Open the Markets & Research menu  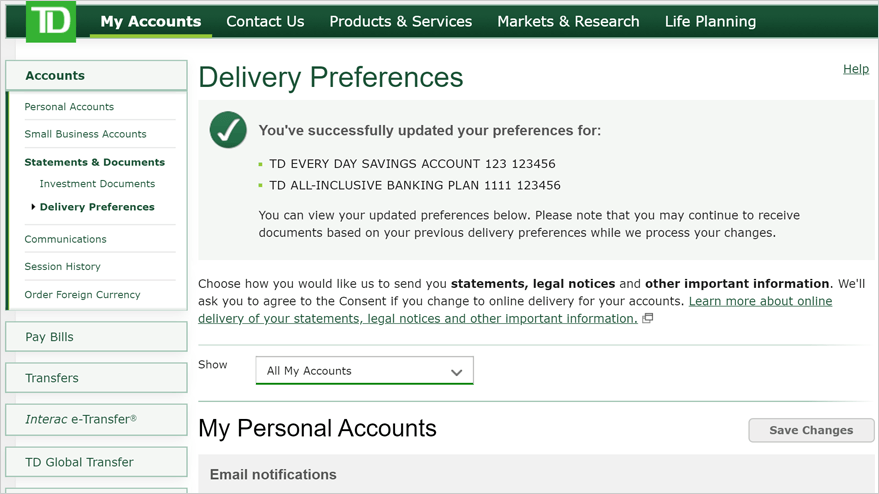pyautogui.click(x=568, y=21)
